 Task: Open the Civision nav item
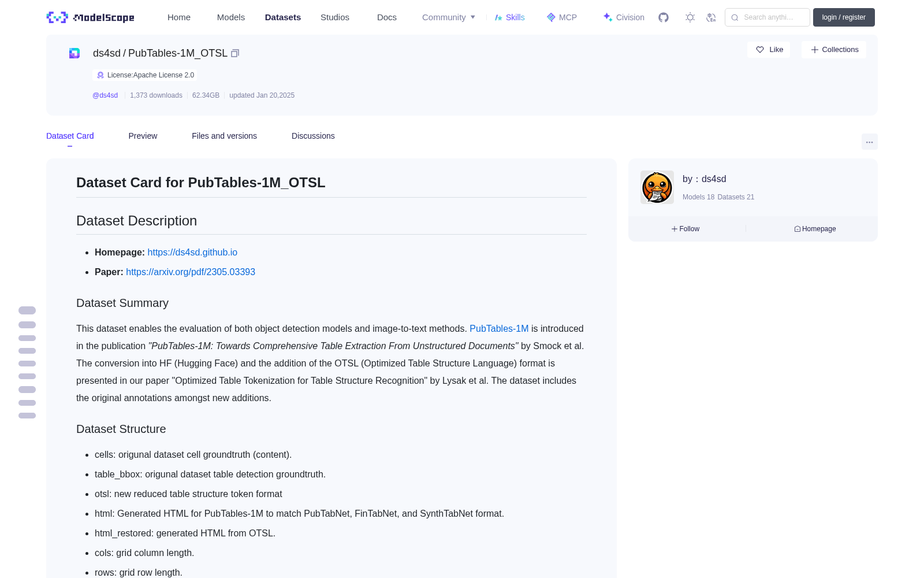coord(624,17)
